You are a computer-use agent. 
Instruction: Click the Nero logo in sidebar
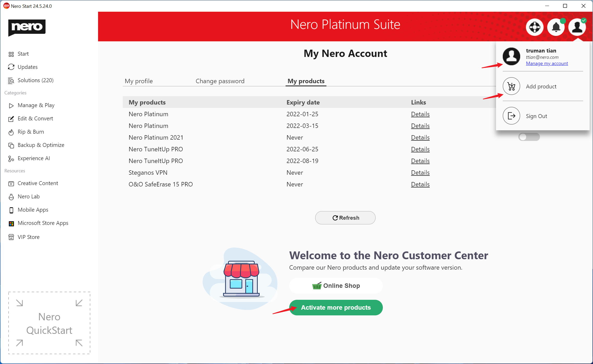27,27
